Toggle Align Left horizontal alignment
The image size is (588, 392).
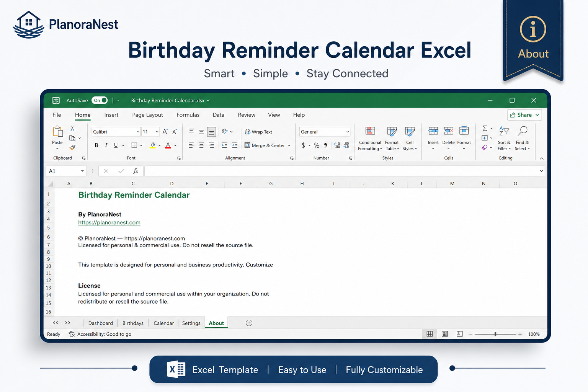[191, 145]
